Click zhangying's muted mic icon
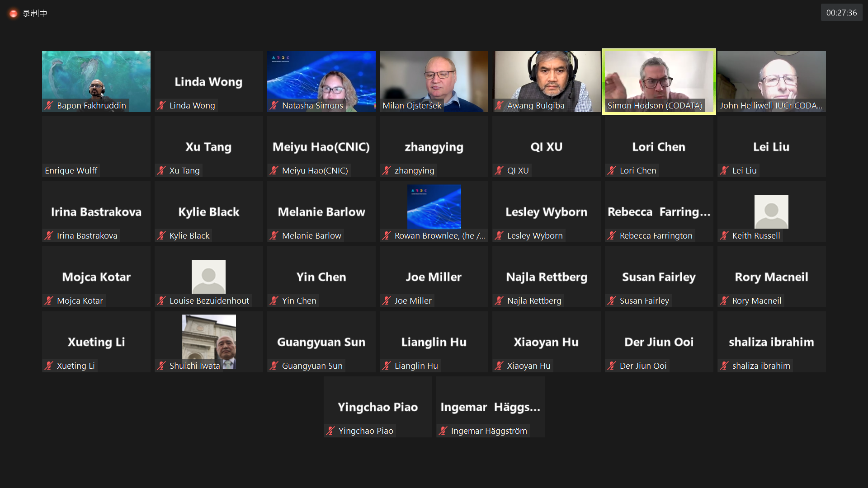Image resolution: width=868 pixels, height=488 pixels. click(387, 170)
